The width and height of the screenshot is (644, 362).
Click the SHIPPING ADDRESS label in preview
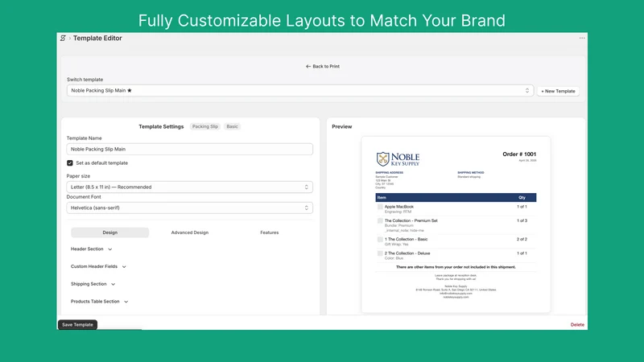(390, 172)
